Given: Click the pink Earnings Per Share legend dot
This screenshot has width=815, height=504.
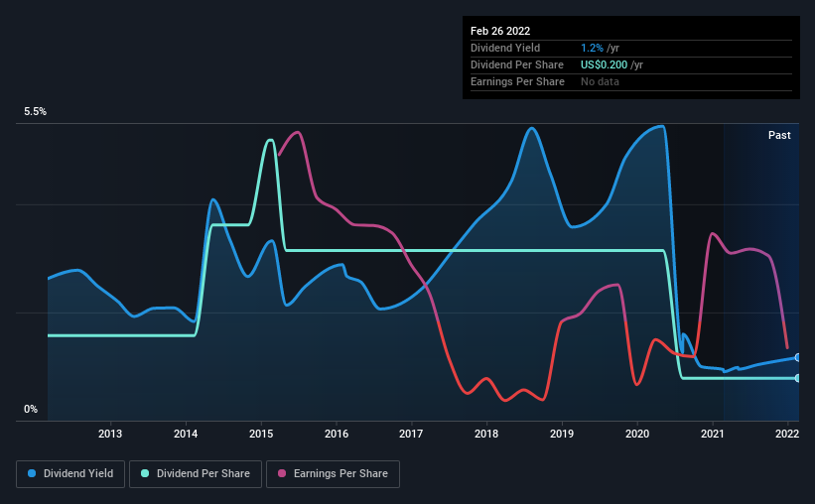Looking at the screenshot, I should 282,473.
